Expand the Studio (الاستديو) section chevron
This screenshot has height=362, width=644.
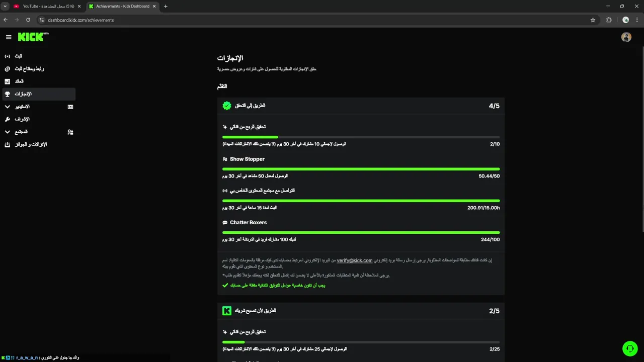click(x=8, y=107)
